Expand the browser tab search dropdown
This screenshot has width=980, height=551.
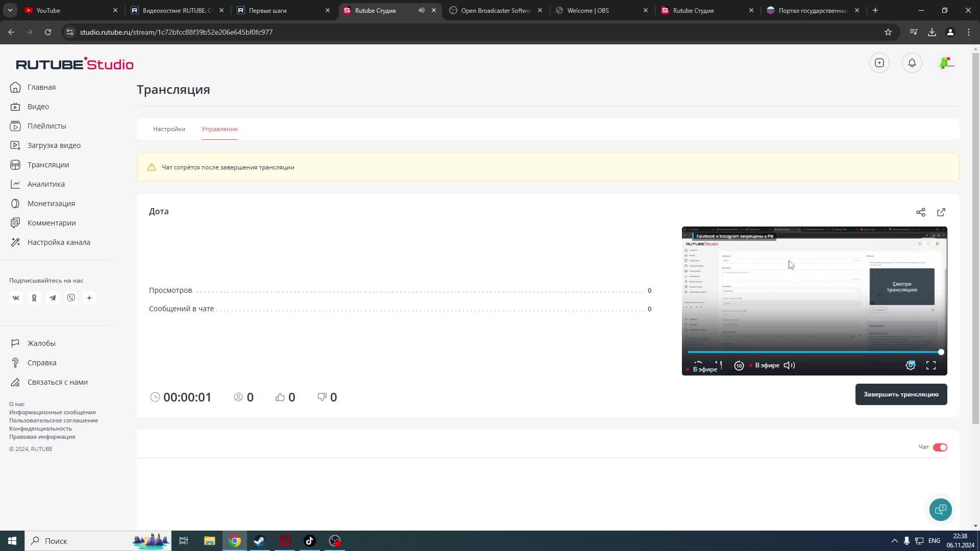[10, 10]
